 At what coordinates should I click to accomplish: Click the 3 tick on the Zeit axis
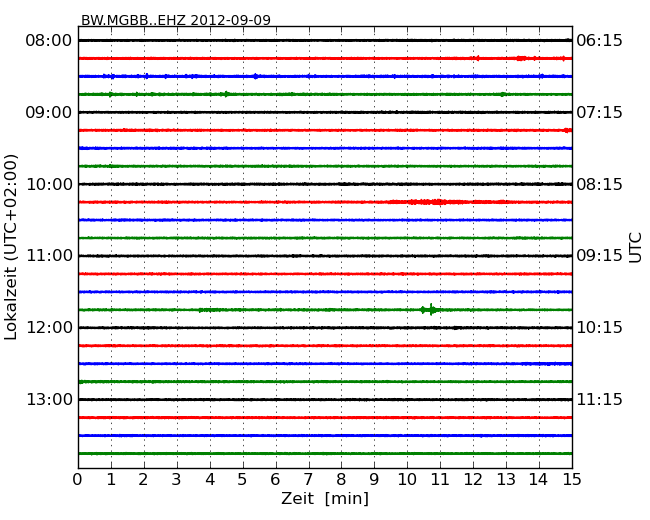coord(177,479)
